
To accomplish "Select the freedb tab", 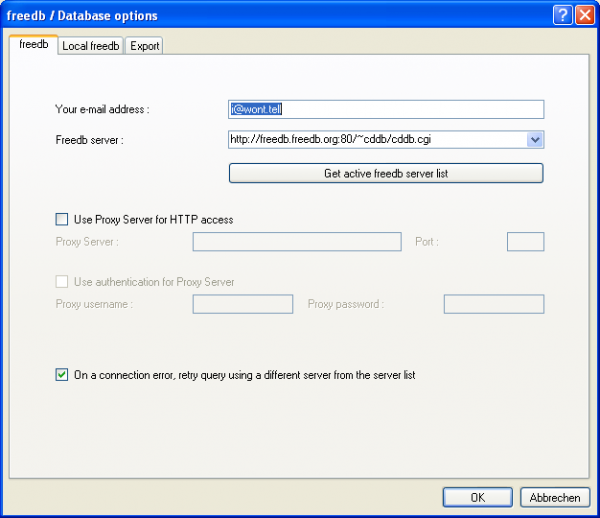I will (x=33, y=45).
